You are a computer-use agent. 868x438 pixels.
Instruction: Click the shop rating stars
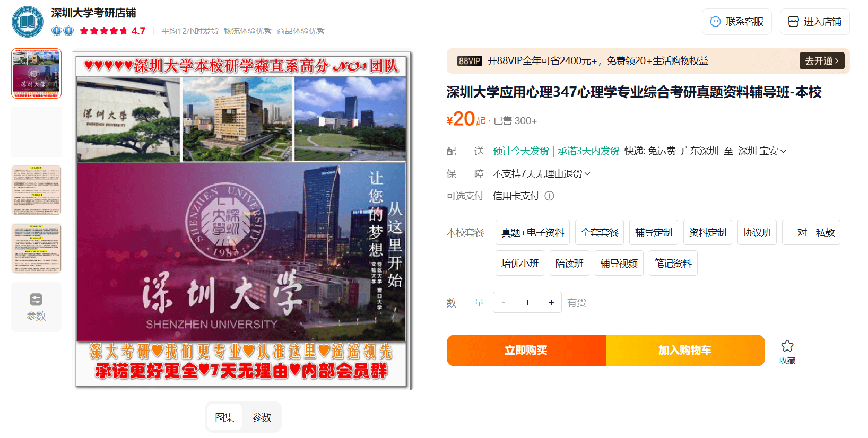pos(103,31)
